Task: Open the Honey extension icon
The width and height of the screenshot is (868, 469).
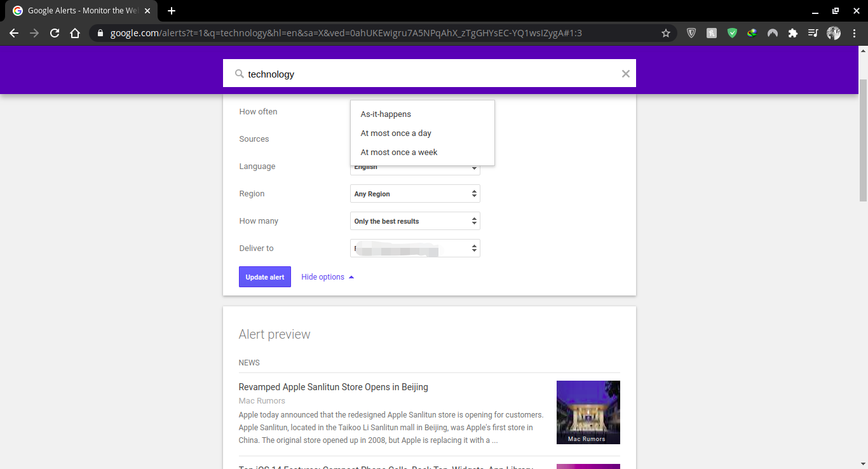Action: (712, 33)
